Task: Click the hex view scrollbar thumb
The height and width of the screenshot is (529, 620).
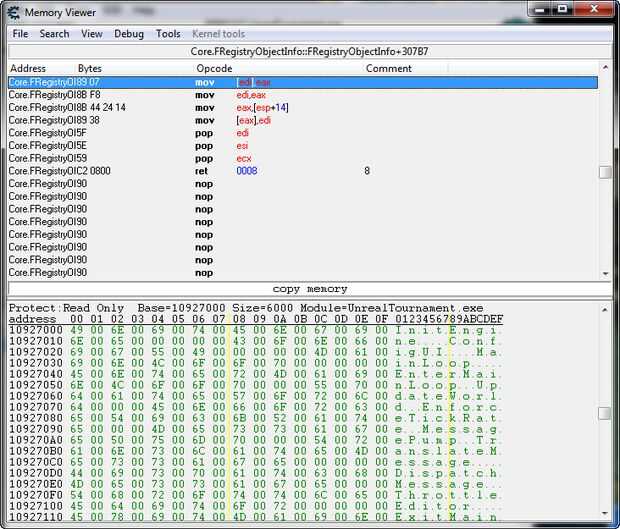Action: [605, 414]
